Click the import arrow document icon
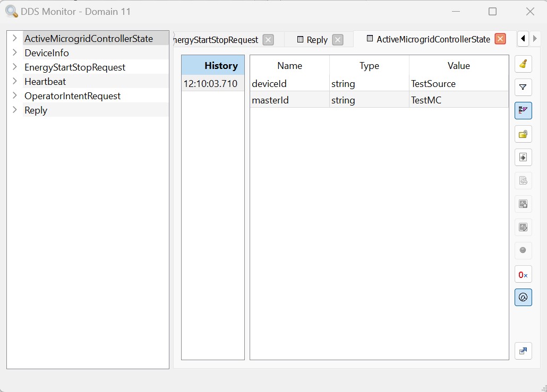Image resolution: width=547 pixels, height=392 pixels. (x=523, y=158)
